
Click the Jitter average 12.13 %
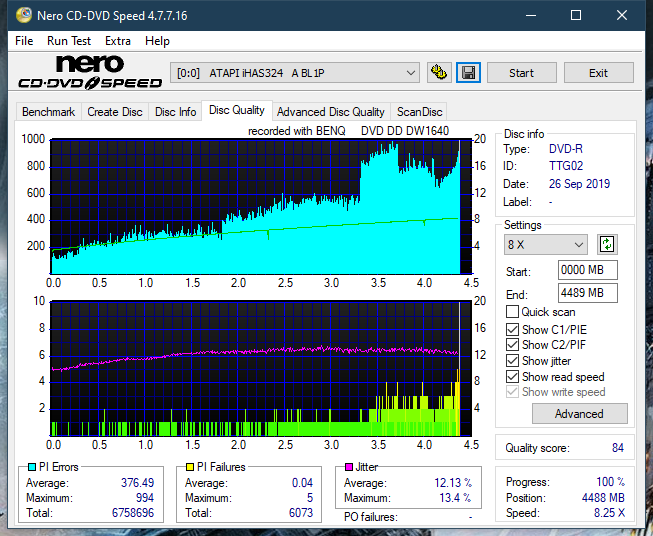pos(453,483)
